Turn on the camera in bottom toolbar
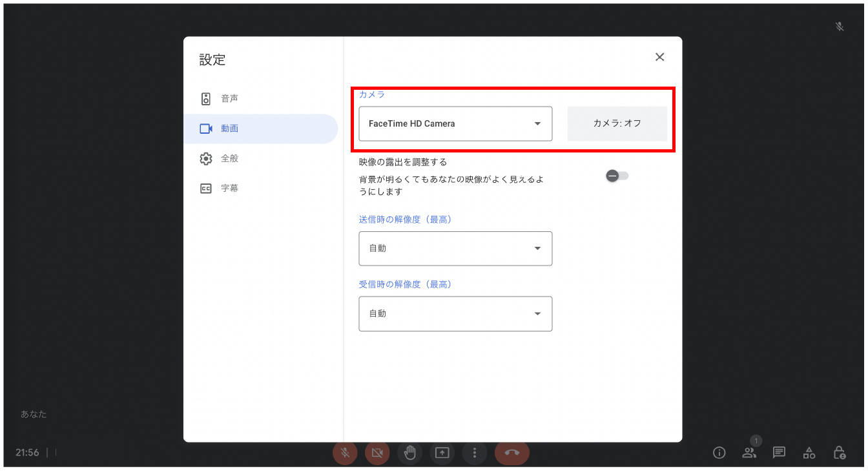The image size is (868, 471). (x=377, y=453)
